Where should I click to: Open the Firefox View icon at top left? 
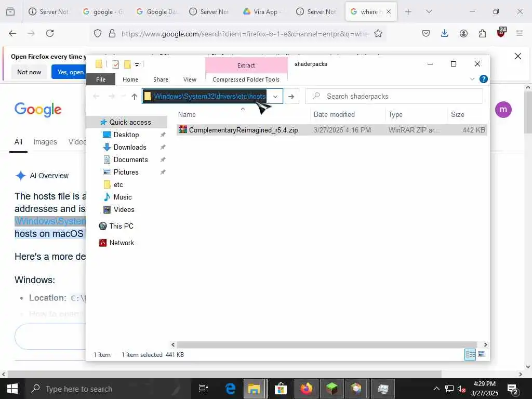coord(10,11)
